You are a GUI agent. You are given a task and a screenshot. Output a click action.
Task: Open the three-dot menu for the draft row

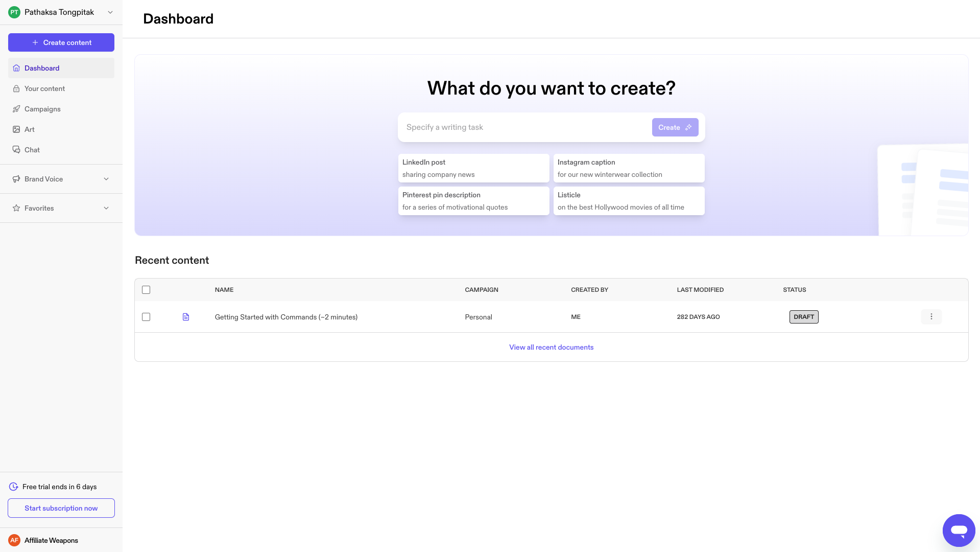tap(931, 317)
